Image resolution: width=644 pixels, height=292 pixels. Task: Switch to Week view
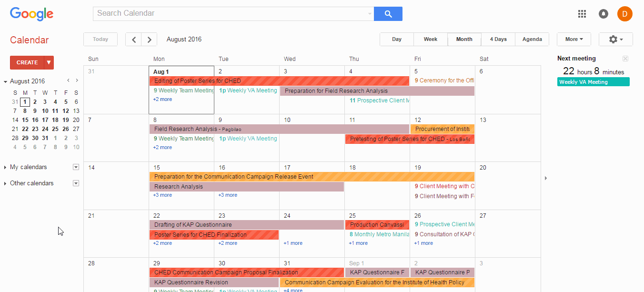431,40
